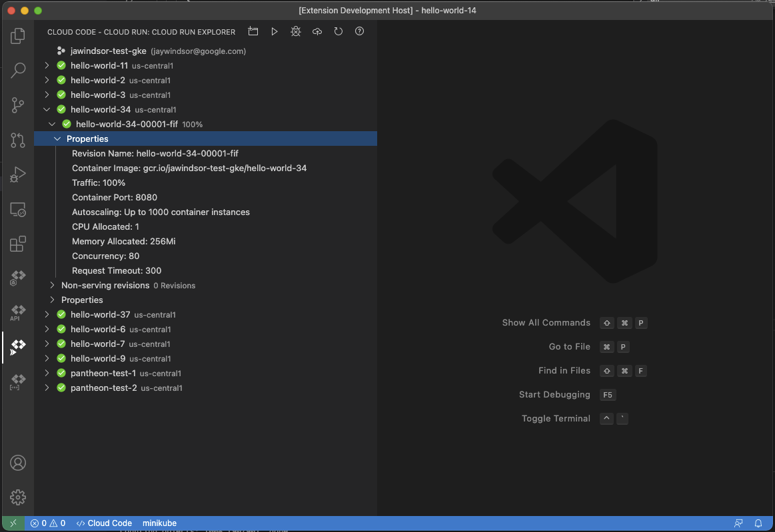Select the jawindsor-test-gke project row
Image resolution: width=775 pixels, height=532 pixels.
coord(206,51)
